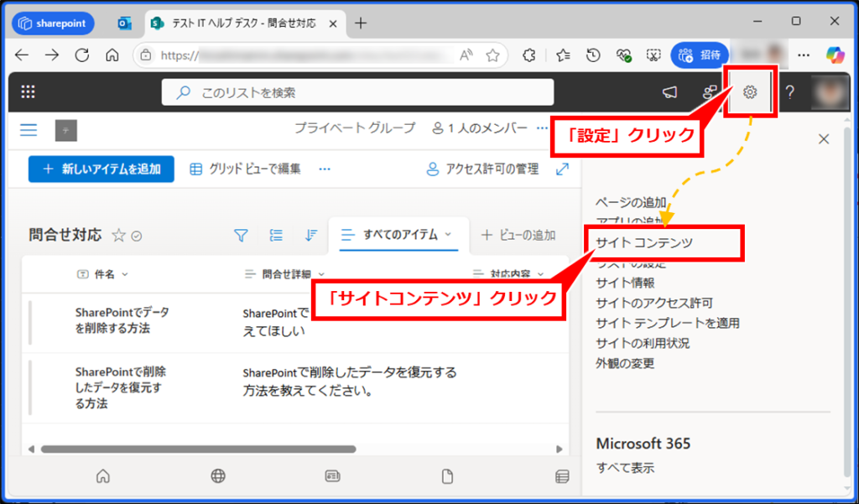Open the Outlook pinned tab

(125, 23)
